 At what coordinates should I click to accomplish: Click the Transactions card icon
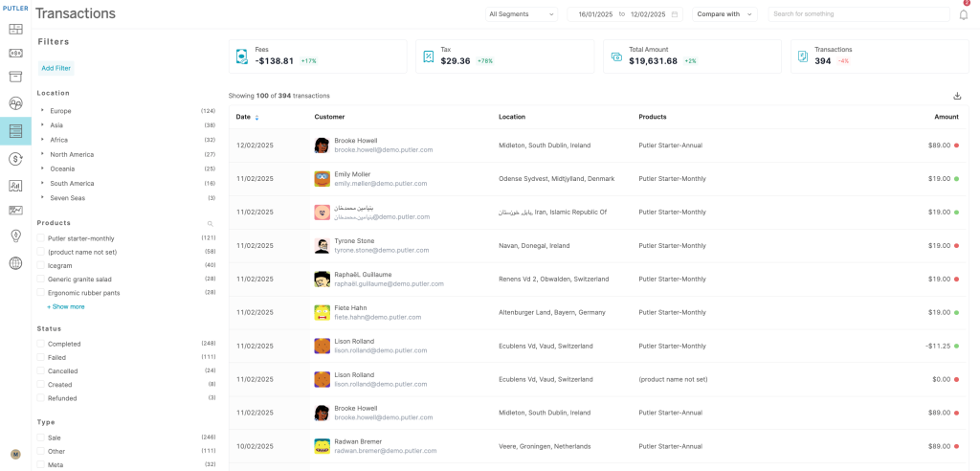coord(803,56)
